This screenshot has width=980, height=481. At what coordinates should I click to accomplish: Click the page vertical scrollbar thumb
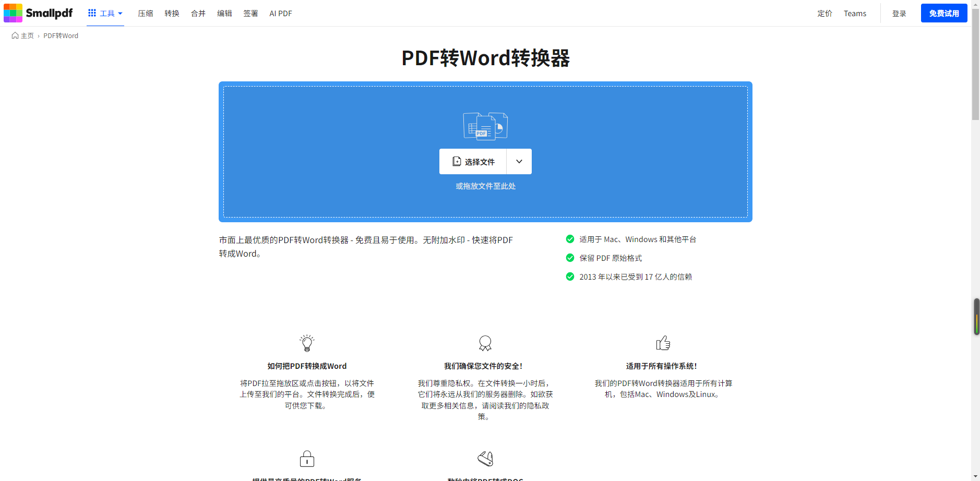975,68
